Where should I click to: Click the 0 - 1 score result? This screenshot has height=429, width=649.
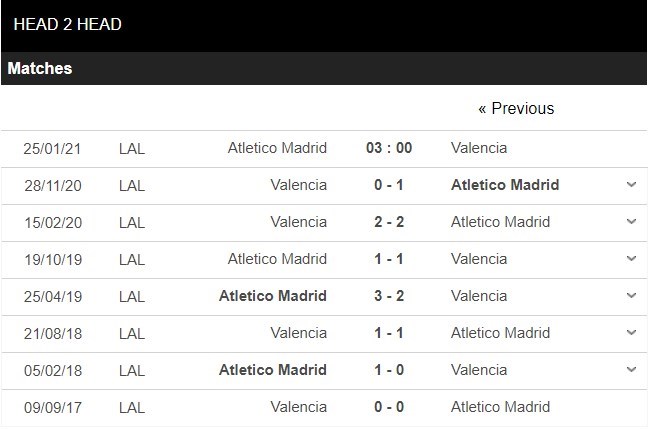[389, 185]
